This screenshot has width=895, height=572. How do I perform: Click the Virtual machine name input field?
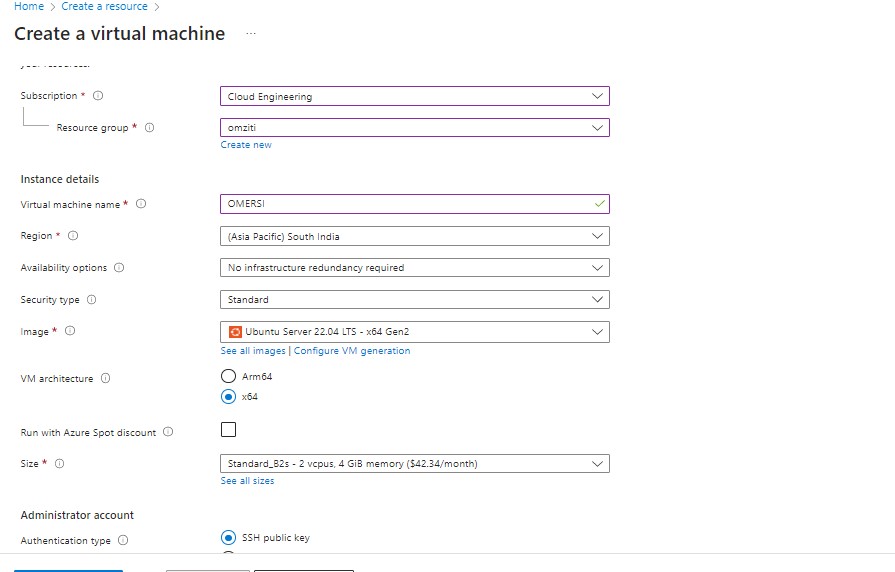click(405, 204)
